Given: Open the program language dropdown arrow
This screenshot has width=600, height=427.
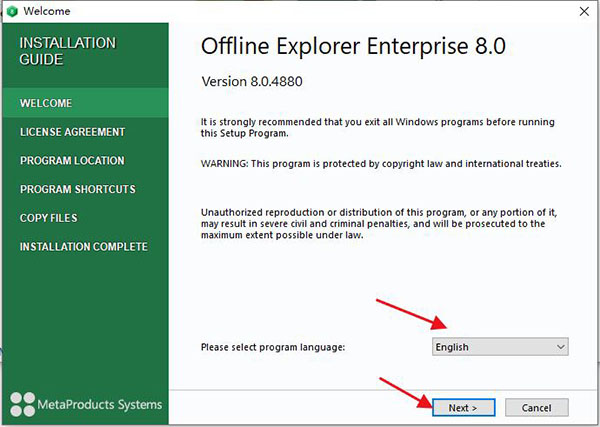Looking at the screenshot, I should click(561, 347).
